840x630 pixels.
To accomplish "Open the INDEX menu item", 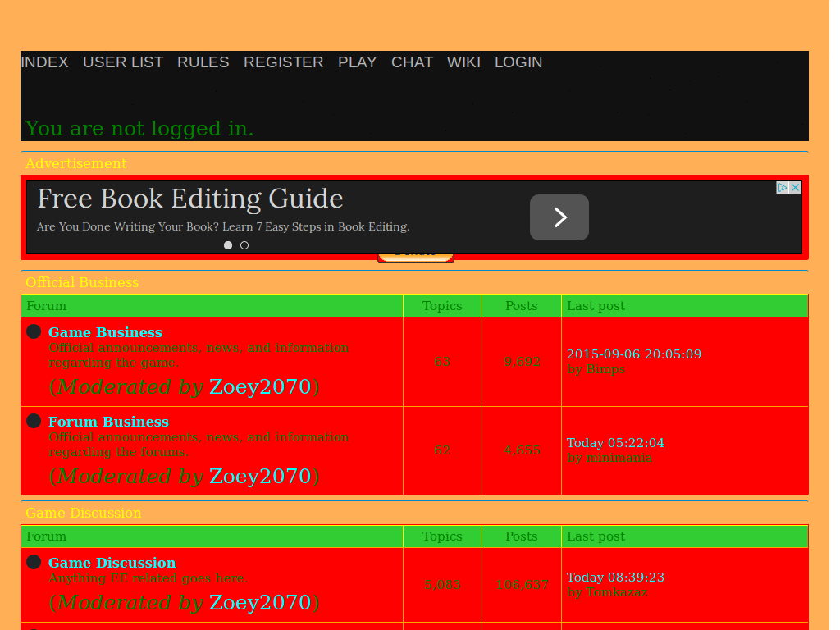I will click(x=44, y=62).
